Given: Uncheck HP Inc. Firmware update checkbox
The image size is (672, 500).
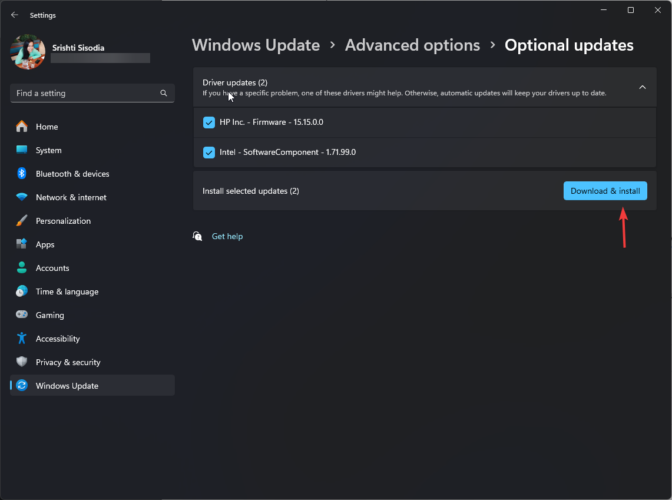Looking at the screenshot, I should (x=209, y=123).
